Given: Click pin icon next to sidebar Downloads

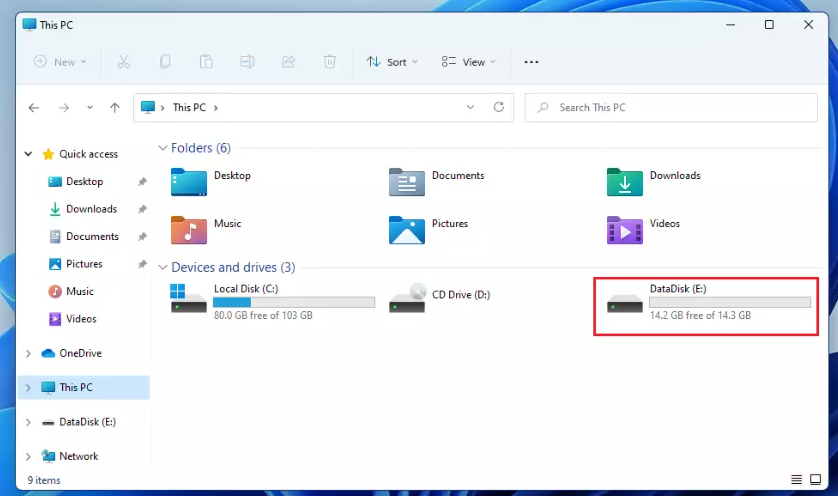Looking at the screenshot, I should 142,209.
